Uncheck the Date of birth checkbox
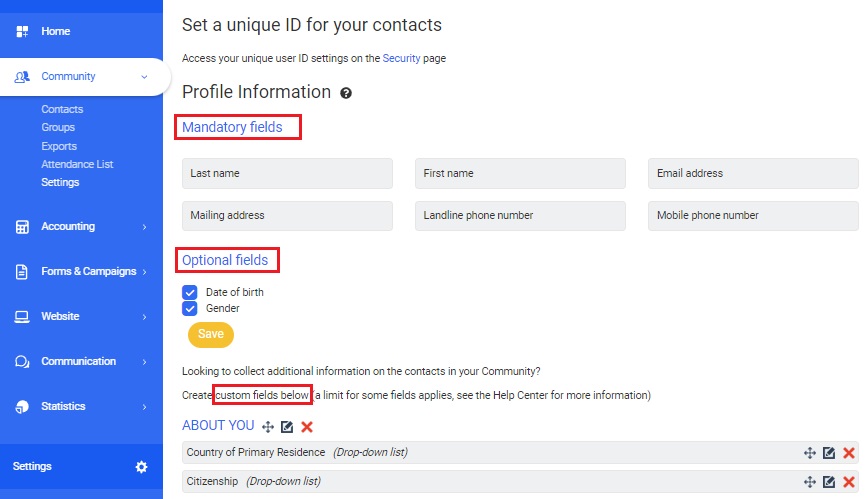Image resolution: width=868 pixels, height=499 pixels. click(189, 292)
